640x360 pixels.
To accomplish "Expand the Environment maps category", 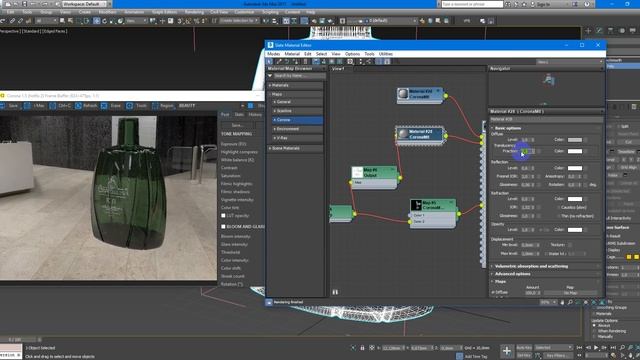I will click(x=298, y=129).
